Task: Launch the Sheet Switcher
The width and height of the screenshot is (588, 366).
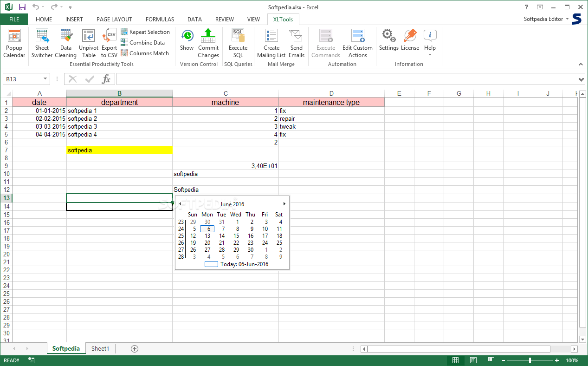Action: [x=42, y=43]
